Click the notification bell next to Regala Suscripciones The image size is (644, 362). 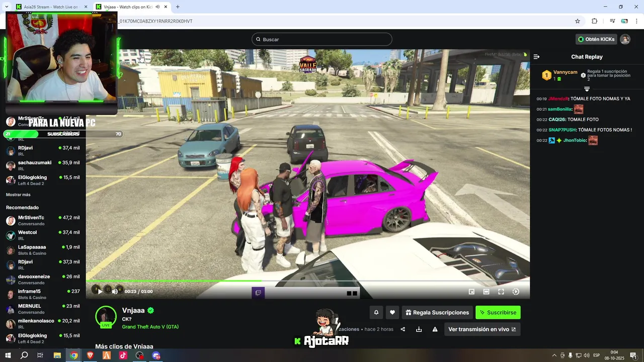(376, 312)
